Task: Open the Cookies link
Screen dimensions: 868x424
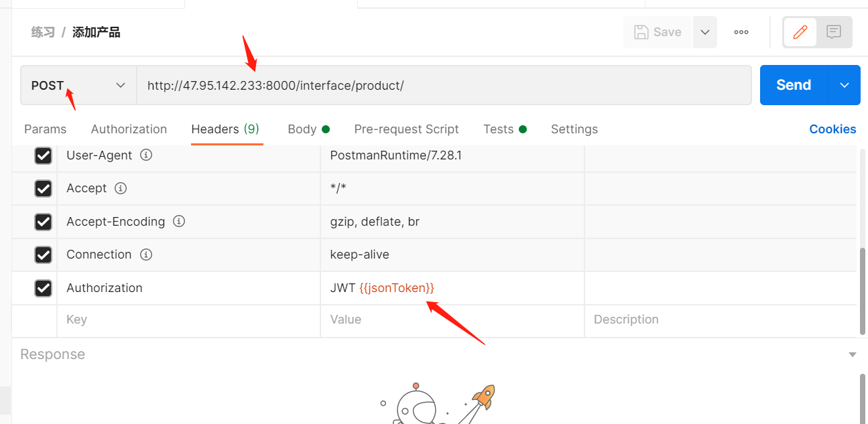Action: [832, 129]
